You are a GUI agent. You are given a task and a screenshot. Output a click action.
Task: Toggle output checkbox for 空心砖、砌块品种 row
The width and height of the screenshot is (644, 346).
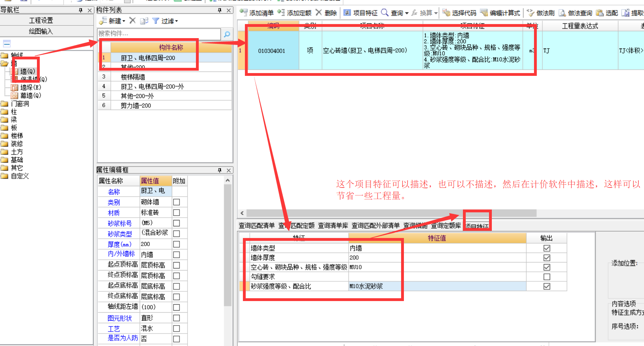pyautogui.click(x=547, y=267)
